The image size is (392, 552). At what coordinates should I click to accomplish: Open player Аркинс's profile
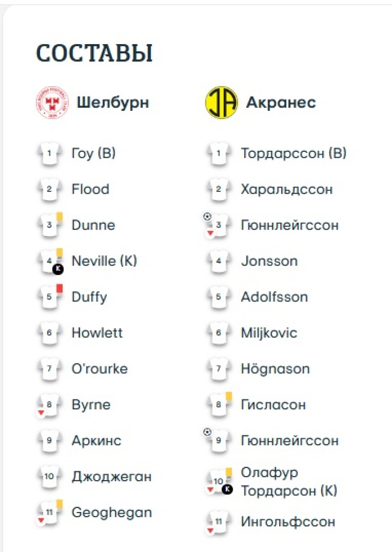point(96,440)
